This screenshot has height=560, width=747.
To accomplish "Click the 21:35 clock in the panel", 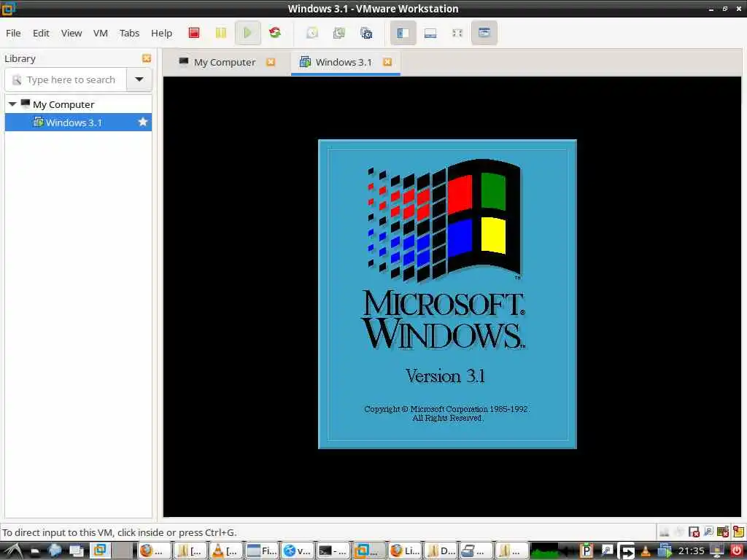I will click(691, 551).
